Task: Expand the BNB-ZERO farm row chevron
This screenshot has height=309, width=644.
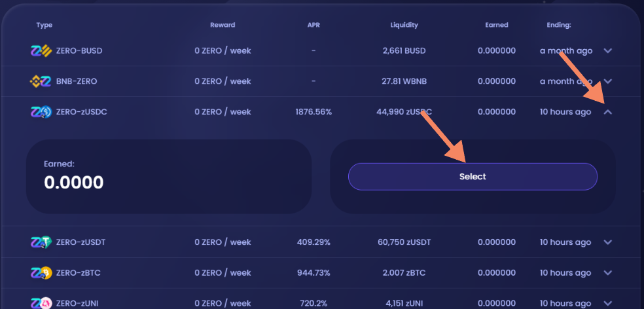Action: click(x=608, y=81)
